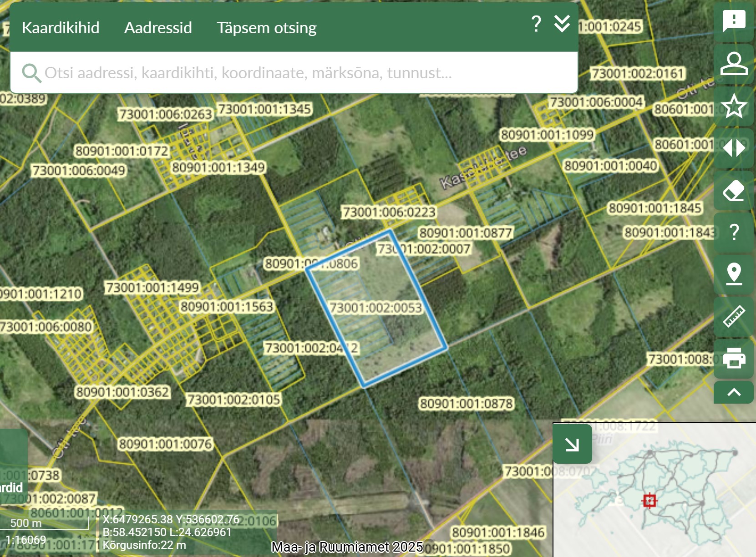The height and width of the screenshot is (557, 756).
Task: Click parcel label 73001:002:0007
Action: click(x=424, y=249)
